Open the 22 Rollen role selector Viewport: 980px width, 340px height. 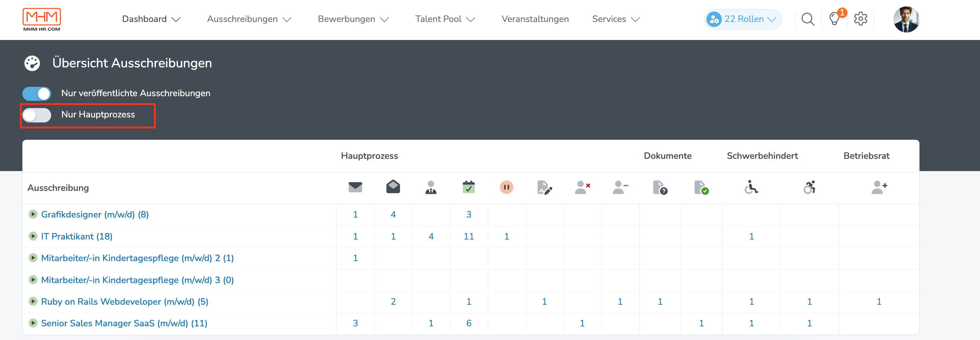click(x=743, y=19)
